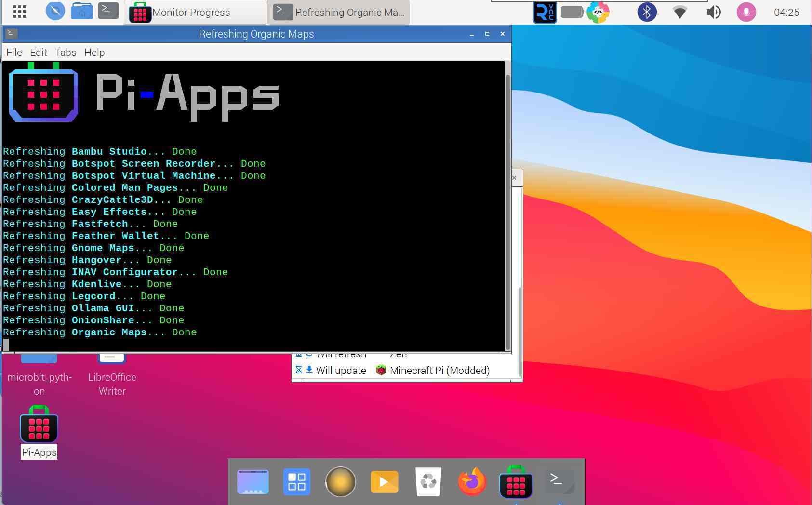This screenshot has width=812, height=505.
Task: Open the File menu in the terminal
Action: point(14,52)
